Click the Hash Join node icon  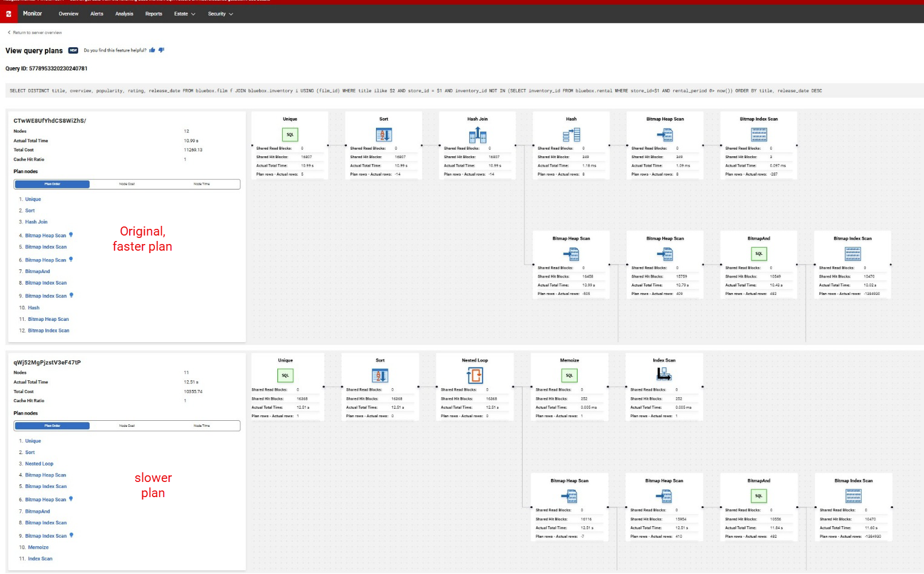point(477,134)
